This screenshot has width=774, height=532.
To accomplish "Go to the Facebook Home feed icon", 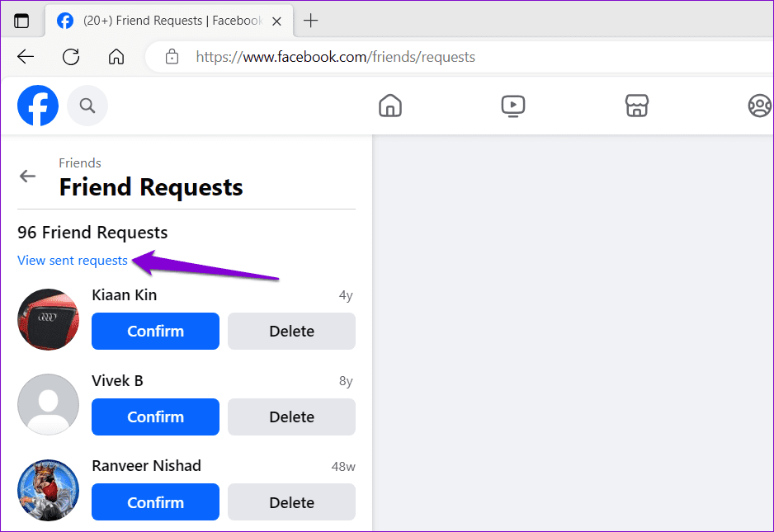I will pos(389,106).
